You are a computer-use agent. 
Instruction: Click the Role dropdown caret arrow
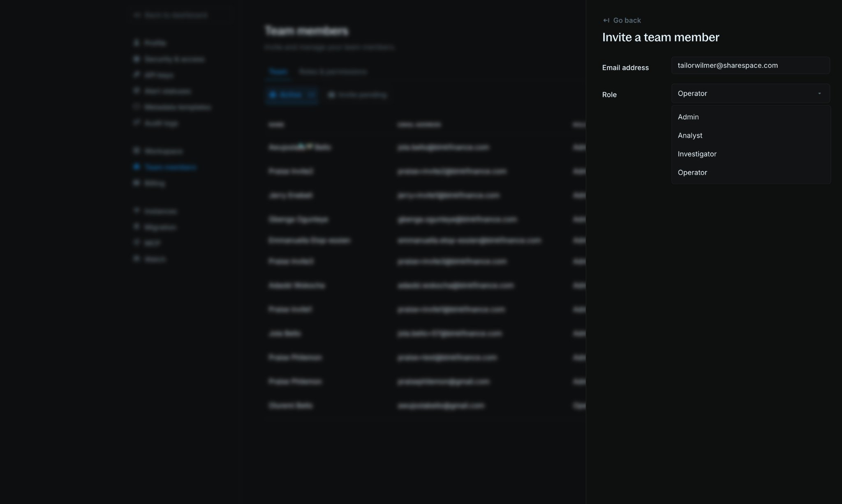click(x=819, y=94)
